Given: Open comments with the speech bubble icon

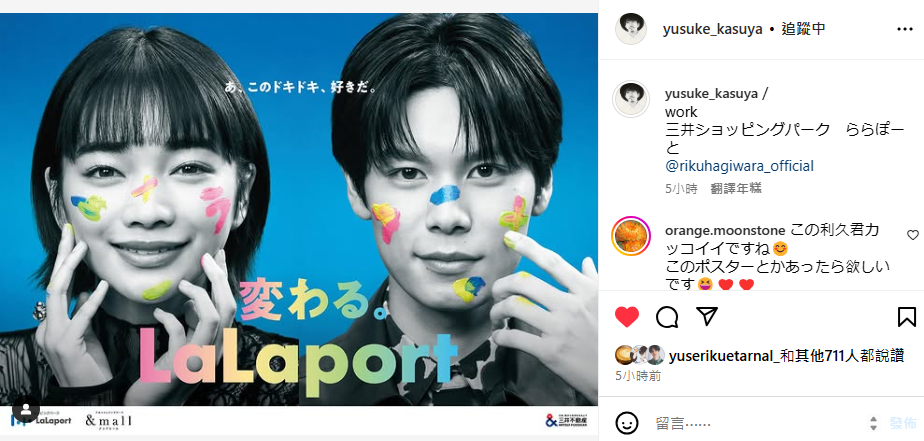Looking at the screenshot, I should tap(666, 317).
